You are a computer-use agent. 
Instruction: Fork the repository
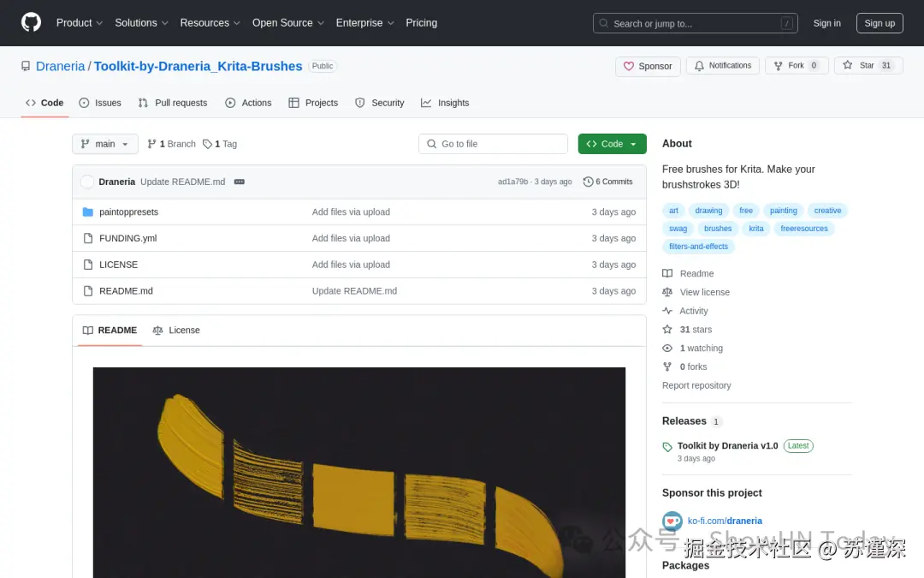(x=797, y=65)
